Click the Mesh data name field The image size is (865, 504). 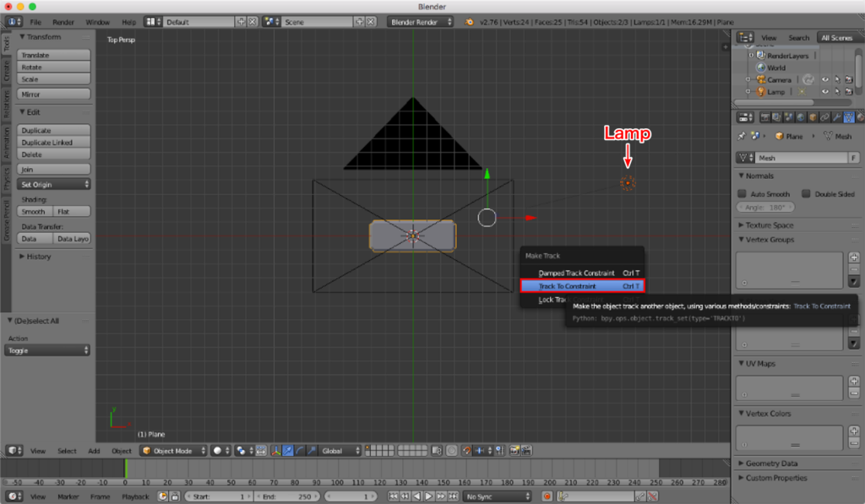tap(801, 158)
